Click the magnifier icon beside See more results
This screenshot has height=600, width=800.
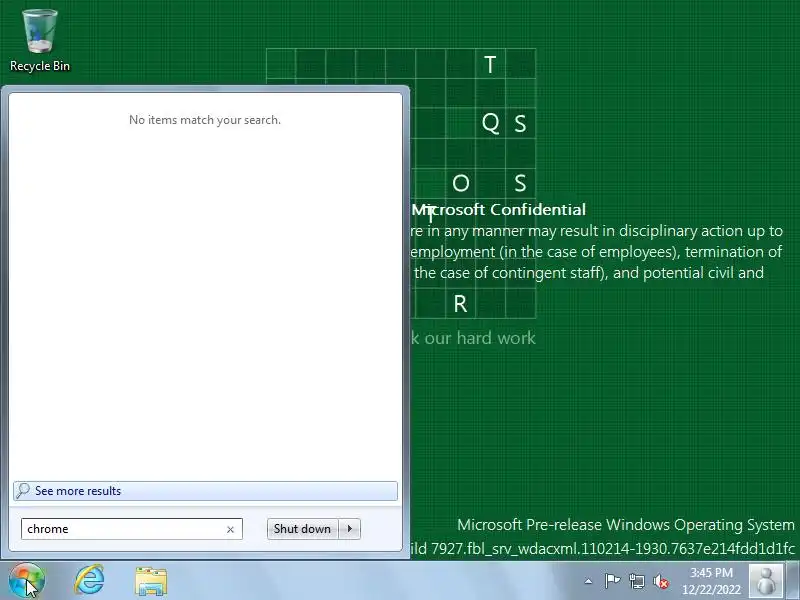(22, 491)
